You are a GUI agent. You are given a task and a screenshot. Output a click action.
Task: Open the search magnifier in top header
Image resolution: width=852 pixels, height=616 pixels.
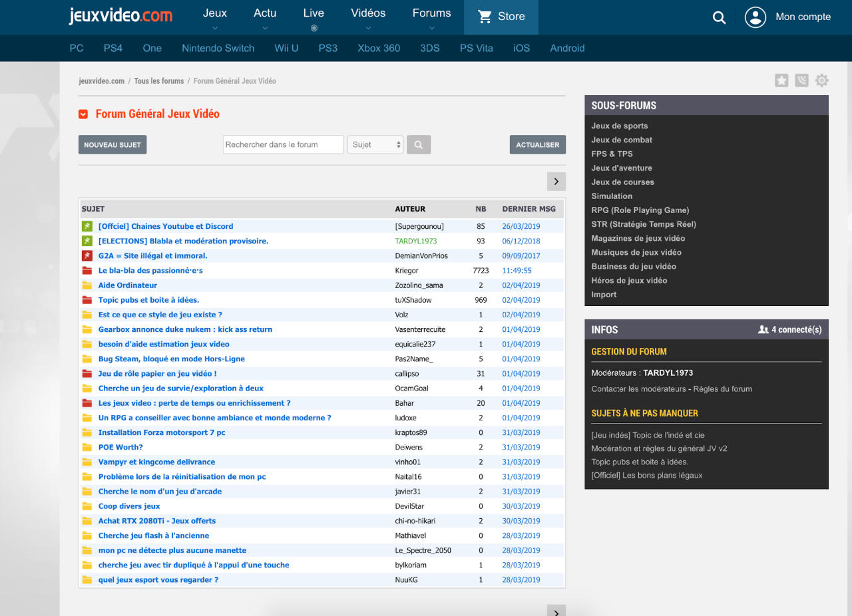[x=719, y=17]
